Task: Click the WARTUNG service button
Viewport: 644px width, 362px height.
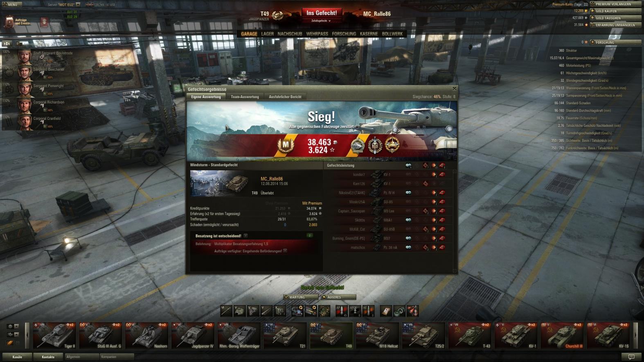Action: point(301,297)
